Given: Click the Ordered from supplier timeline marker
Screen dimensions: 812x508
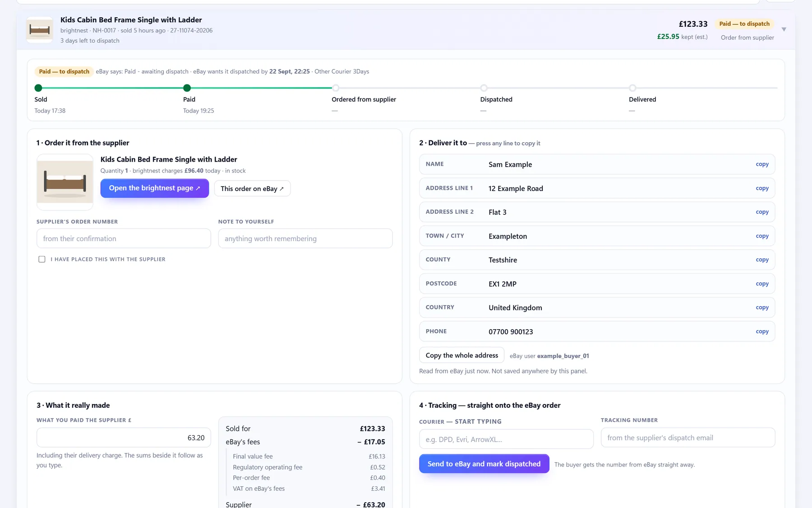Looking at the screenshot, I should tap(336, 88).
